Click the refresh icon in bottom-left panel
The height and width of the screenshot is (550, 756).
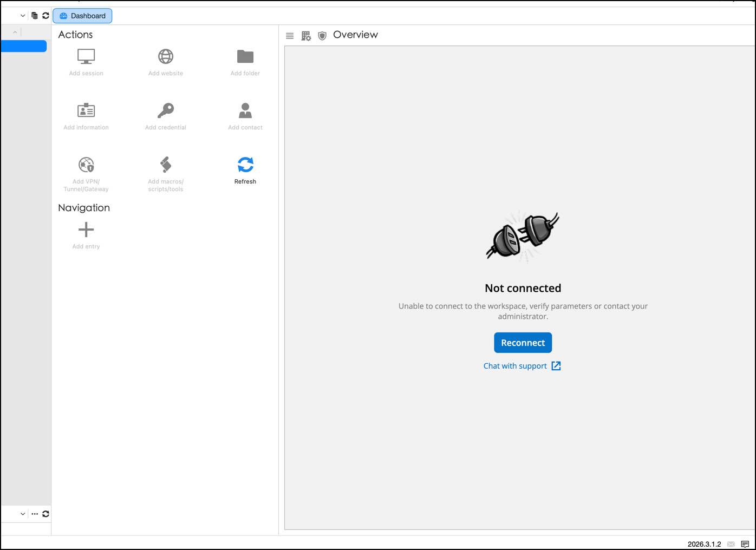[45, 514]
